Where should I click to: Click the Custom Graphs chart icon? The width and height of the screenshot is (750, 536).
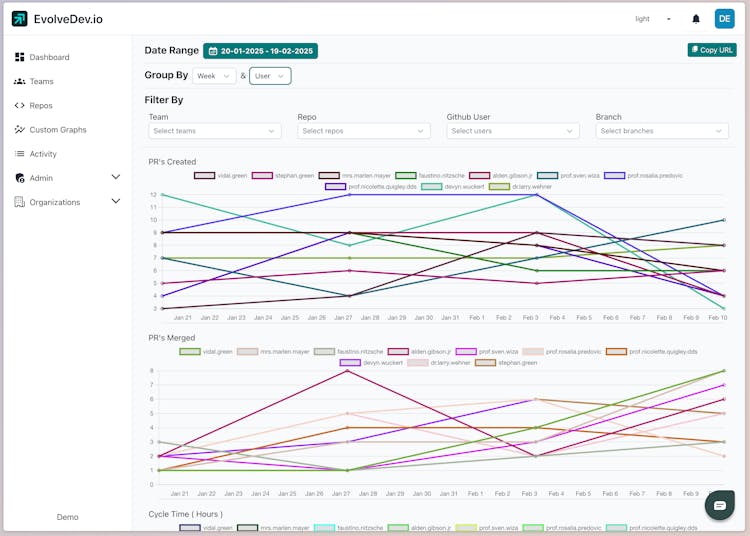point(20,130)
